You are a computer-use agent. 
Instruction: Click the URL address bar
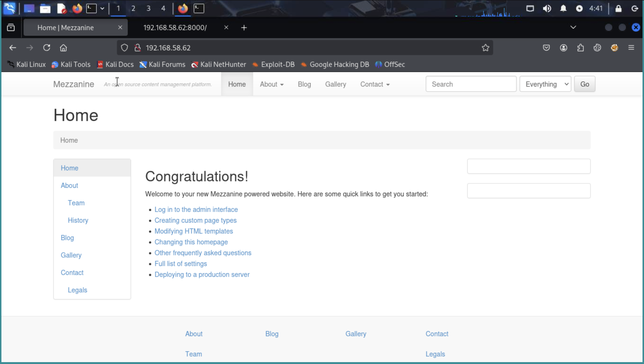pos(305,48)
